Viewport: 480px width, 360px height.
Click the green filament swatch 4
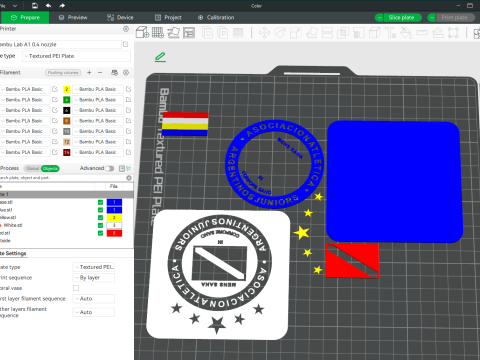(67, 100)
